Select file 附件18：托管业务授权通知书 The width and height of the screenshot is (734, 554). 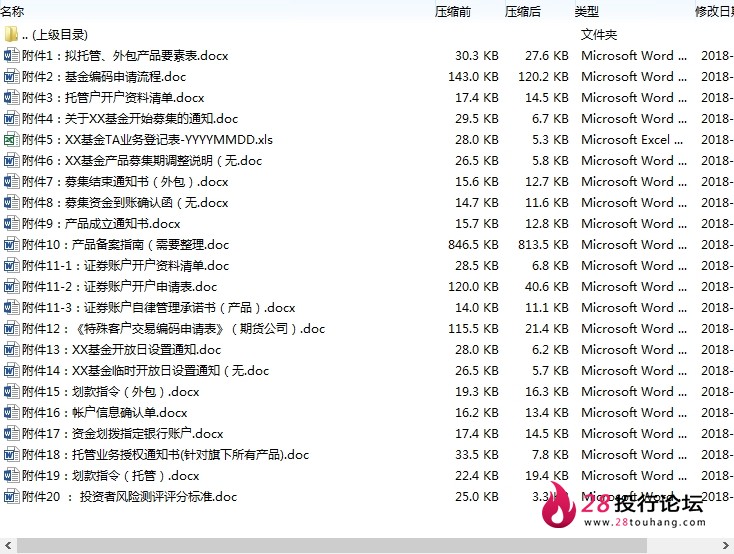[165, 455]
